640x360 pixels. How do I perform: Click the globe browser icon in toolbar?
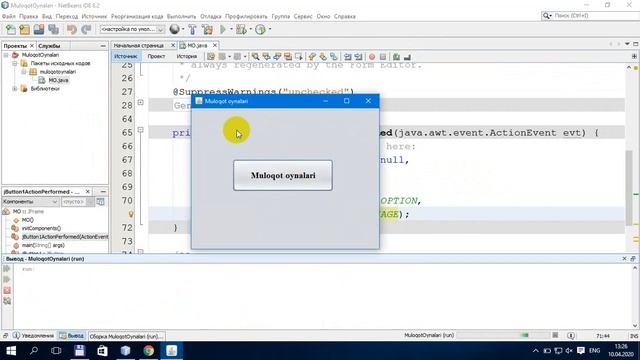point(174,29)
